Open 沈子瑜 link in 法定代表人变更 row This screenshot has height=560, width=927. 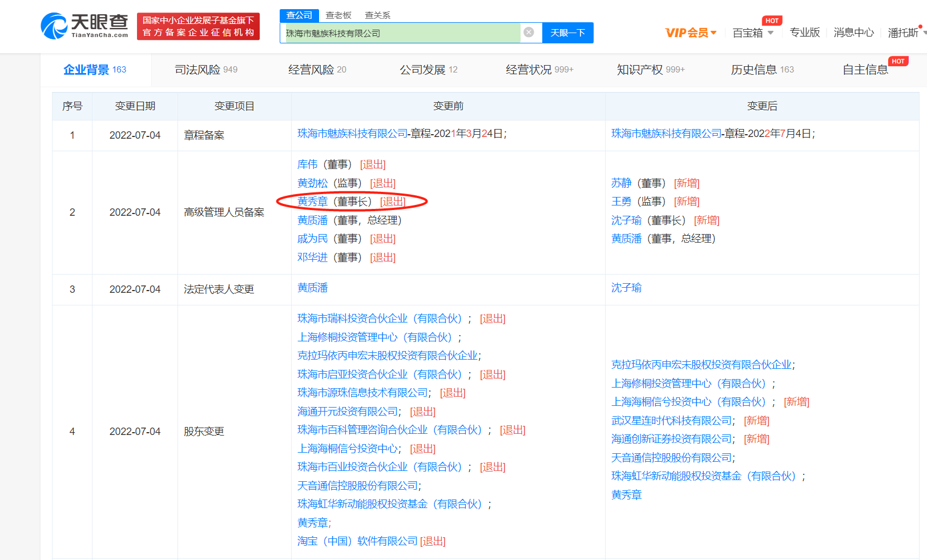click(626, 288)
